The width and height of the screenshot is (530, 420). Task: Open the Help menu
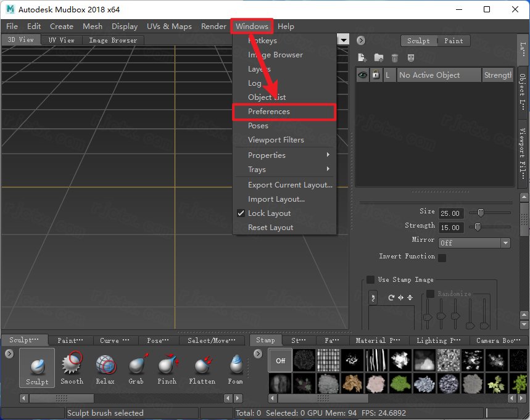[286, 27]
